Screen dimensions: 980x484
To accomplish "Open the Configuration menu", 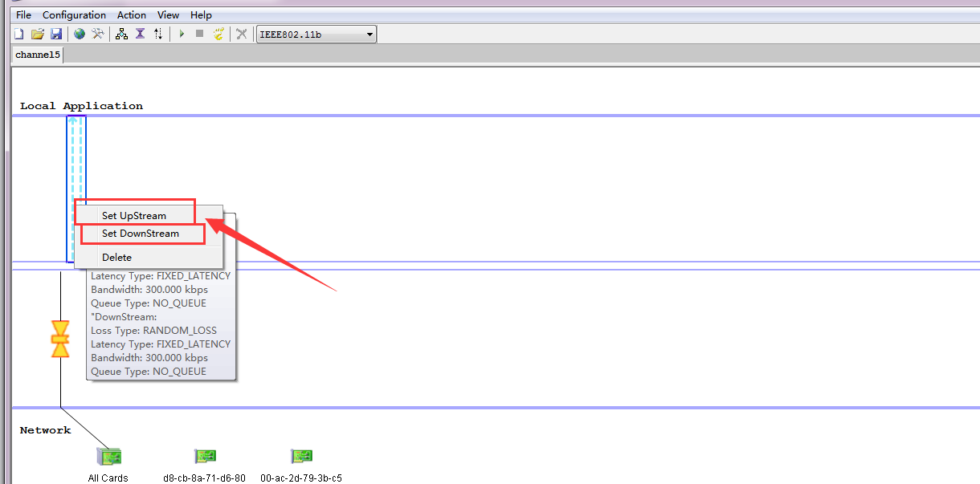I will click(74, 14).
